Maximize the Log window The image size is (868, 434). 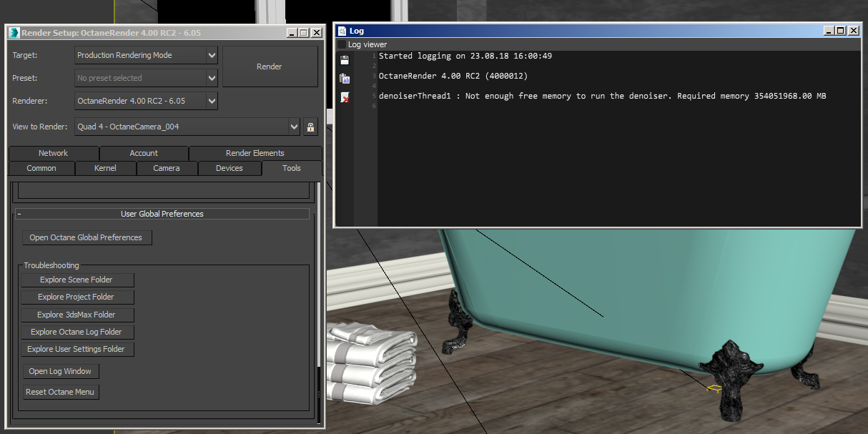(x=840, y=31)
